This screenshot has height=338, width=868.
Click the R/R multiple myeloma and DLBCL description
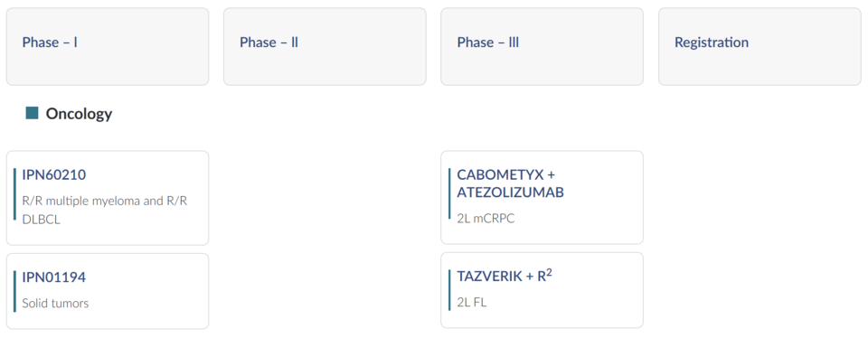point(105,210)
